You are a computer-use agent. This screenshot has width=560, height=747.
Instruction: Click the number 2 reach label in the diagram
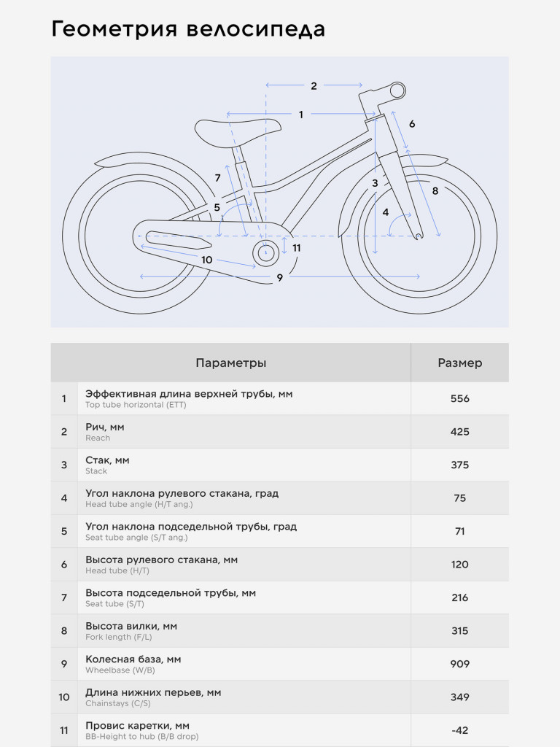coord(314,85)
